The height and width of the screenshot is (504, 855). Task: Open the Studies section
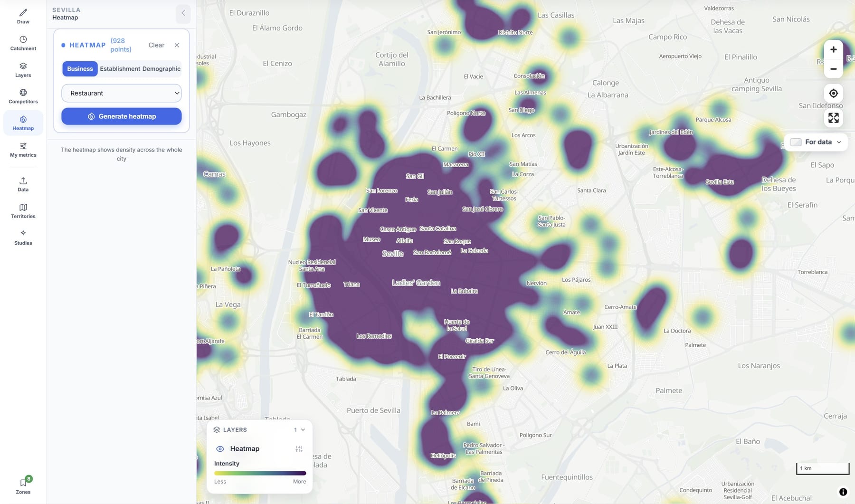coord(23,237)
